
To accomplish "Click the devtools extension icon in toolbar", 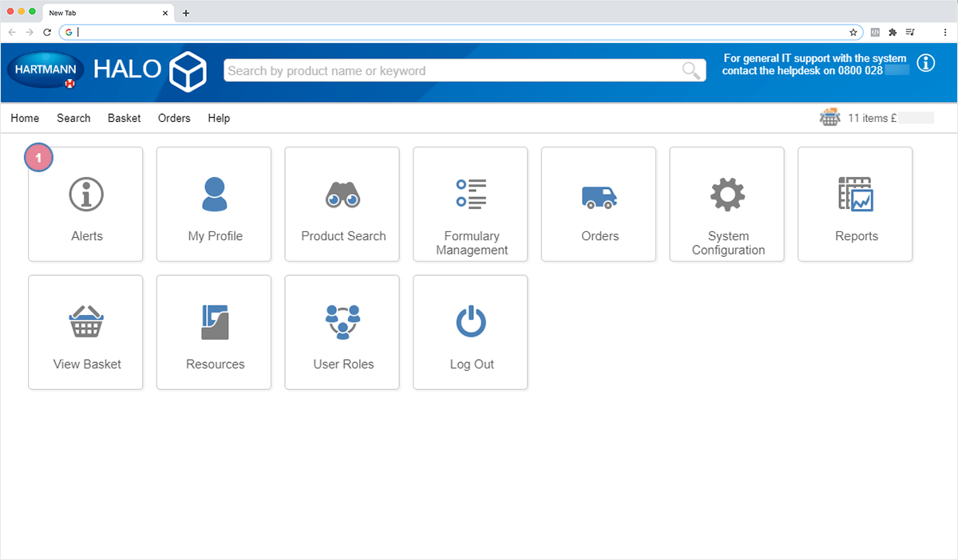I will 876,32.
